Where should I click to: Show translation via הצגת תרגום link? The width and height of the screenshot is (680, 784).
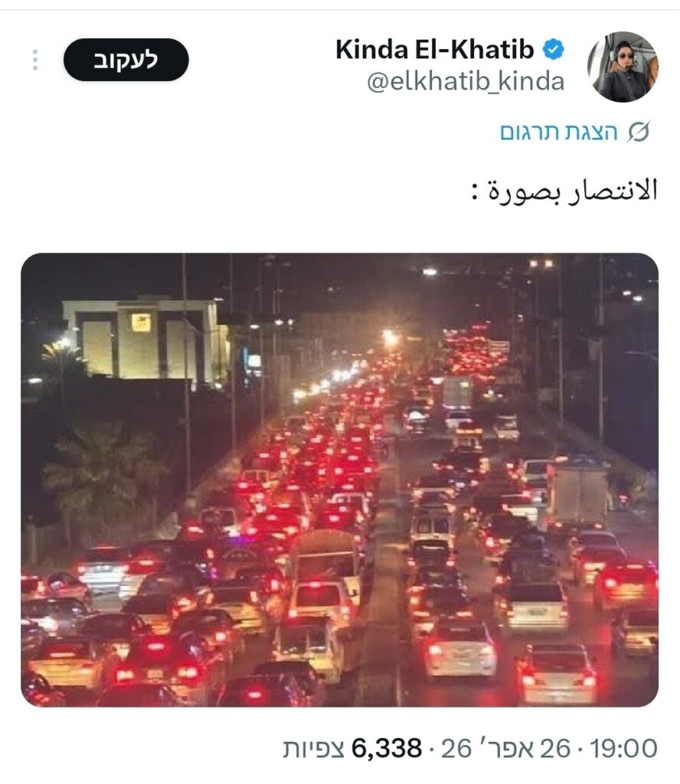(559, 132)
